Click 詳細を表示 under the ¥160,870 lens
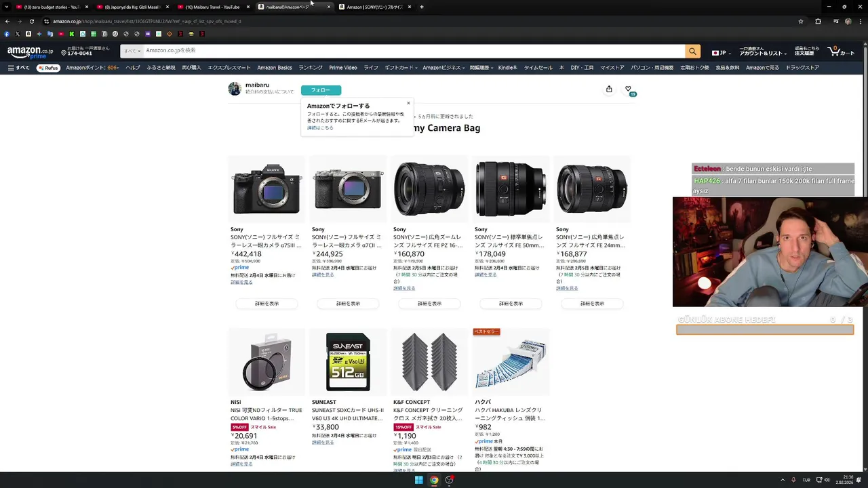 (429, 304)
